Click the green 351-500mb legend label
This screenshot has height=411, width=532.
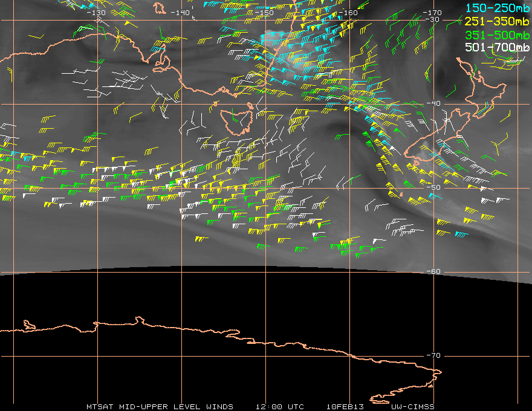(x=498, y=35)
